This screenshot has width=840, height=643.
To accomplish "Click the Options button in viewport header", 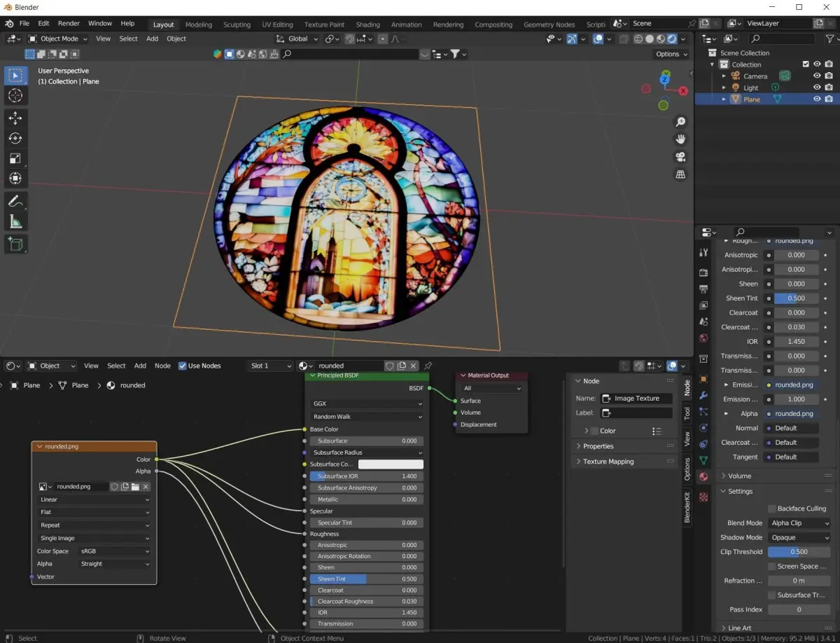I will point(671,54).
